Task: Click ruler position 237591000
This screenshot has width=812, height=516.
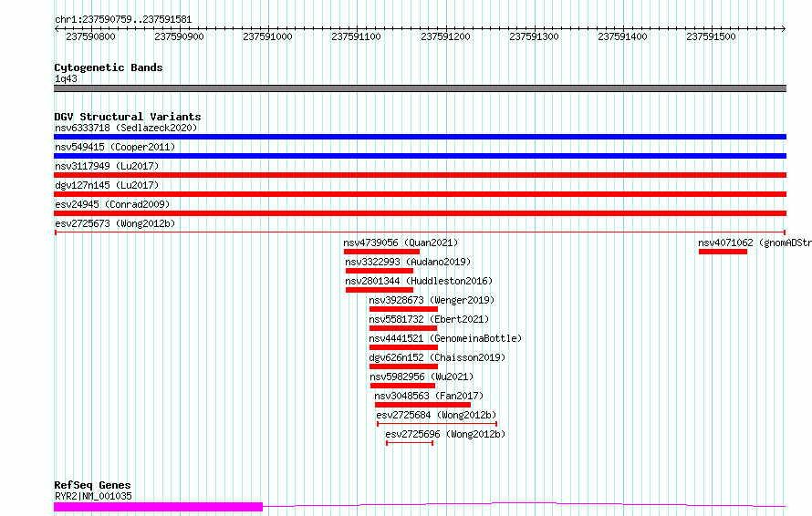Action: tap(267, 36)
